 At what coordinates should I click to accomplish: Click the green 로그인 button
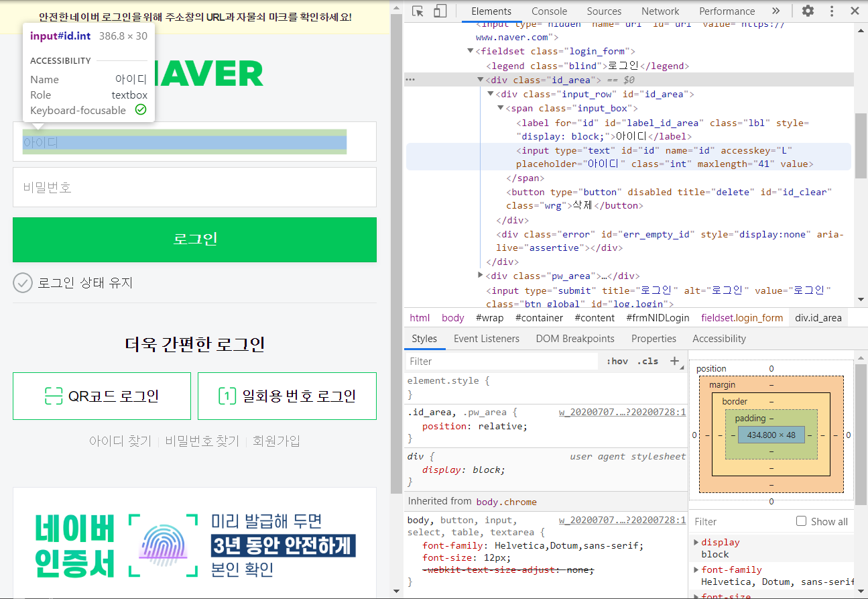pos(194,239)
